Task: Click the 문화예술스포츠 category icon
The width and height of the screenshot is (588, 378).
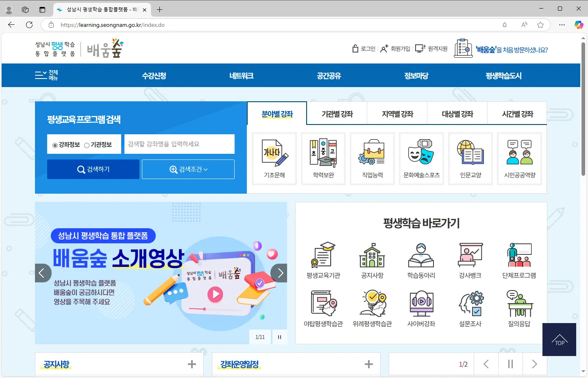Action: pos(421,158)
